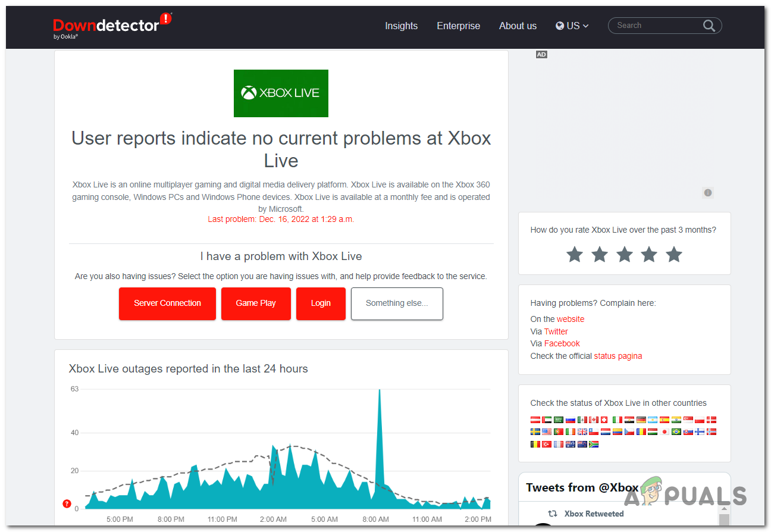771x532 pixels.
Task: Click the search magnifier icon
Action: tap(709, 26)
